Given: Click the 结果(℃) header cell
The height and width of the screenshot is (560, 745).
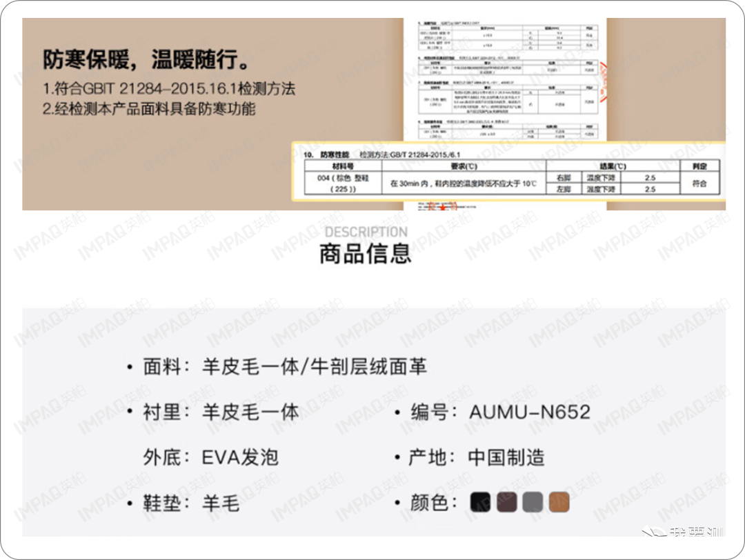Looking at the screenshot, I should tap(613, 166).
